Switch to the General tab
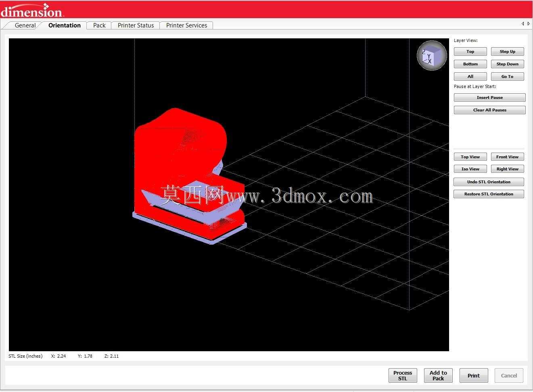The height and width of the screenshot is (392, 533). [25, 25]
